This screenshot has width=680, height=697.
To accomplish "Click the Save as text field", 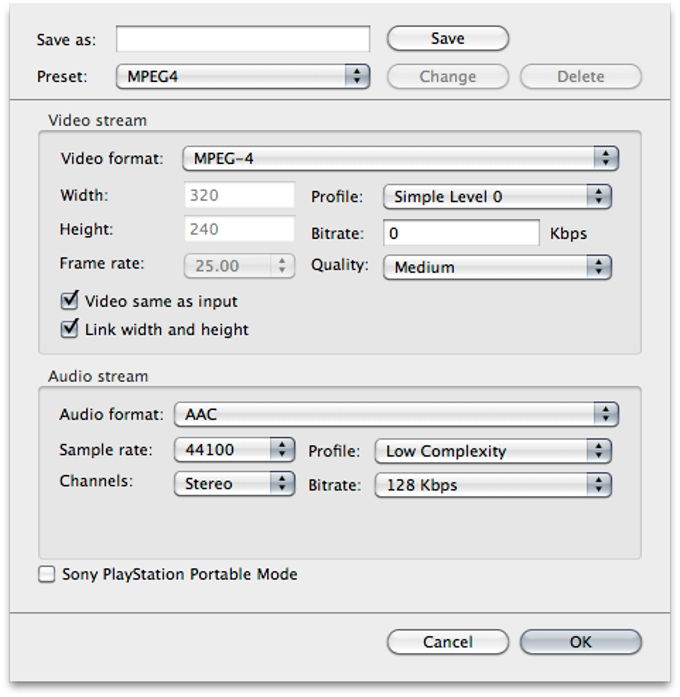I will click(243, 39).
